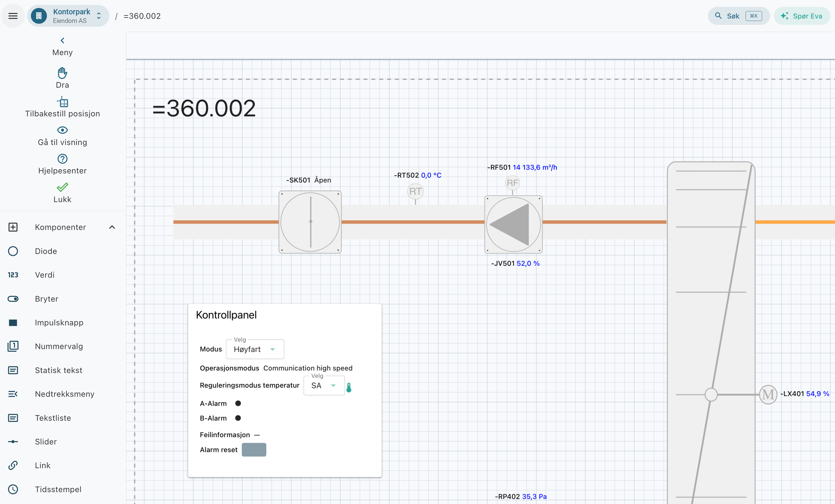
Task: Click the Lukk green checkmark
Action: (x=62, y=187)
